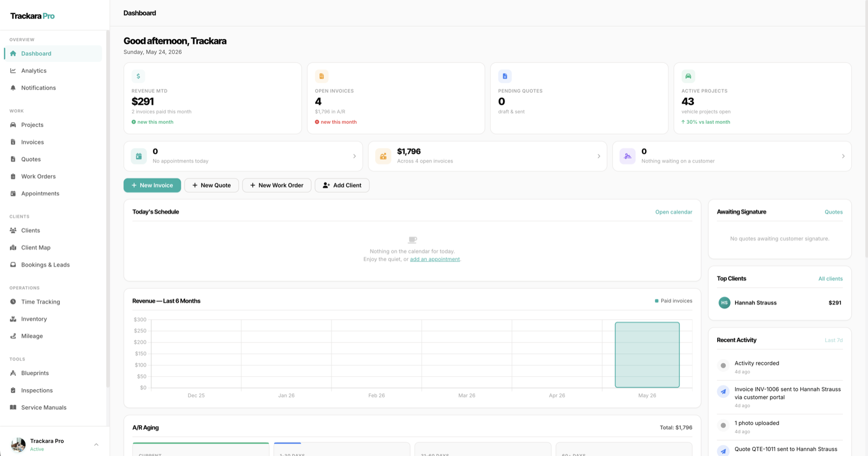Click the Clients people icon
The image size is (868, 456).
pyautogui.click(x=13, y=230)
